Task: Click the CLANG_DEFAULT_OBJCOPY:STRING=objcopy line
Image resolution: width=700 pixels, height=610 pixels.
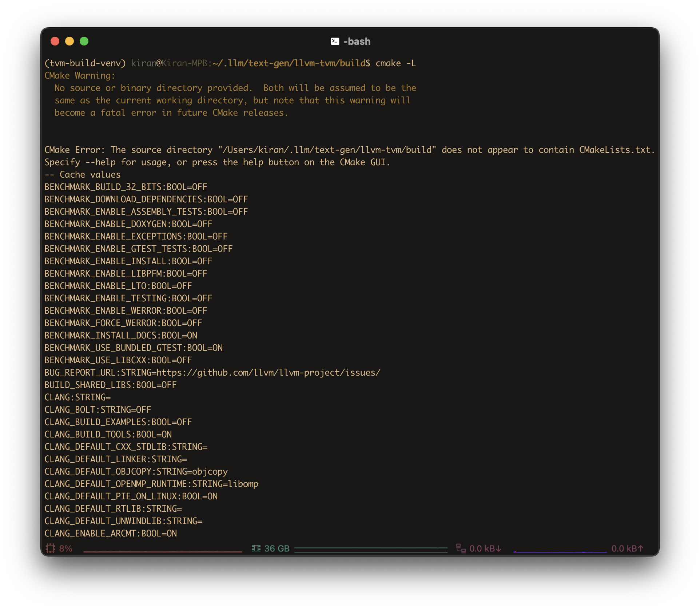Action: [136, 472]
